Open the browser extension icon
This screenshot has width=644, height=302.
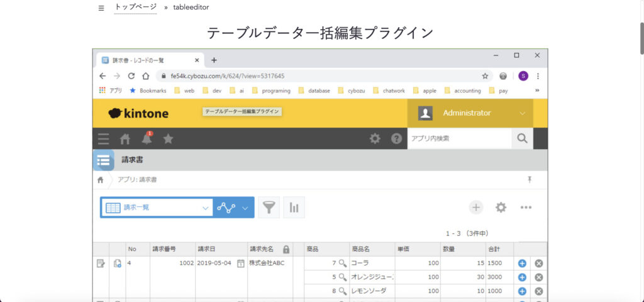[x=503, y=76]
